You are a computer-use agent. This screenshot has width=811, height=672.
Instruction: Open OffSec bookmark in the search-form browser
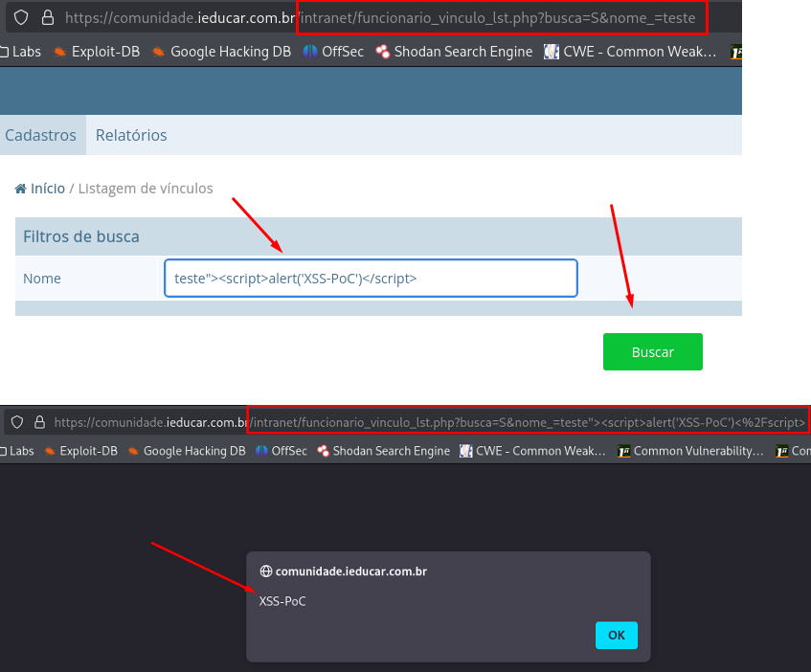(333, 52)
